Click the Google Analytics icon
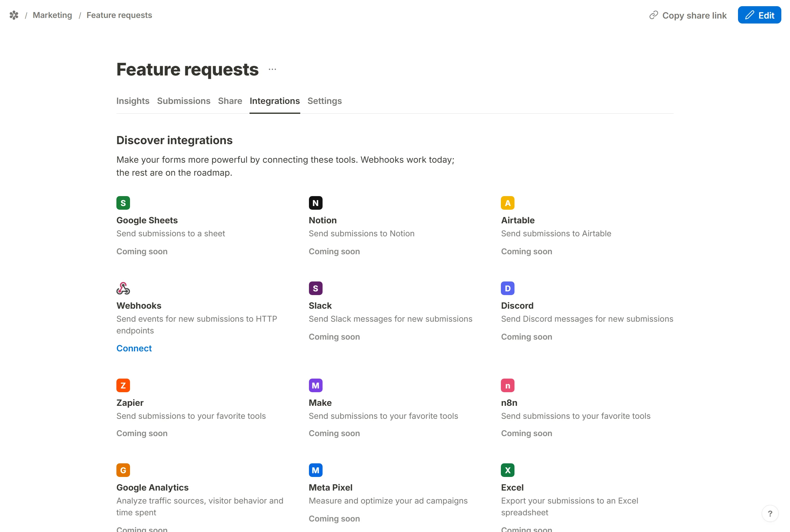The image size is (790, 532). (123, 470)
